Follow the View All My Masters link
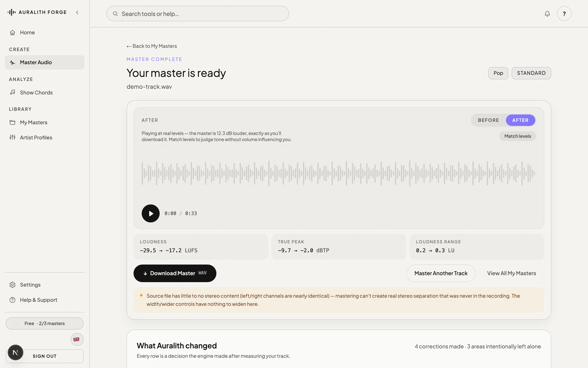 pos(511,273)
